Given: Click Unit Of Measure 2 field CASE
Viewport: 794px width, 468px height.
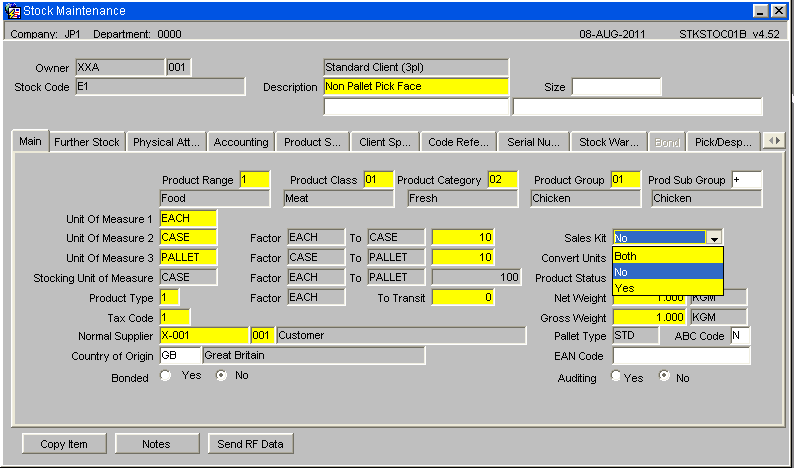Looking at the screenshot, I should click(x=188, y=238).
